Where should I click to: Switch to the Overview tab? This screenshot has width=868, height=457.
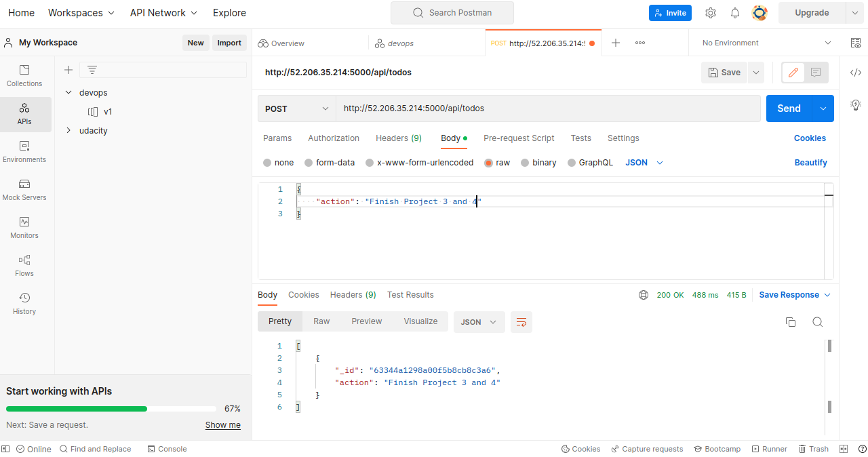click(281, 43)
